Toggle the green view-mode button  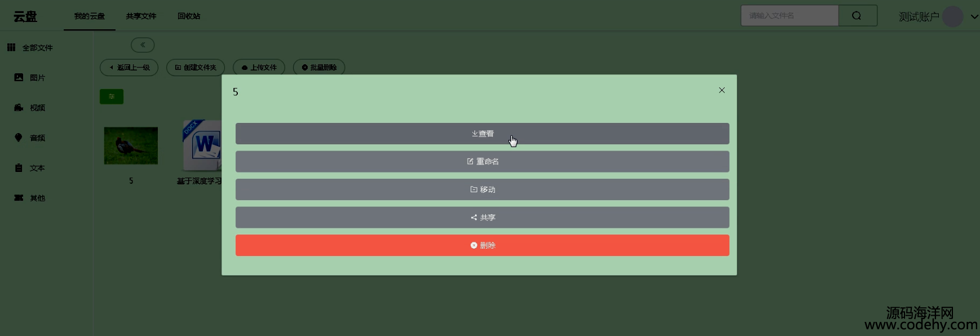click(x=112, y=96)
